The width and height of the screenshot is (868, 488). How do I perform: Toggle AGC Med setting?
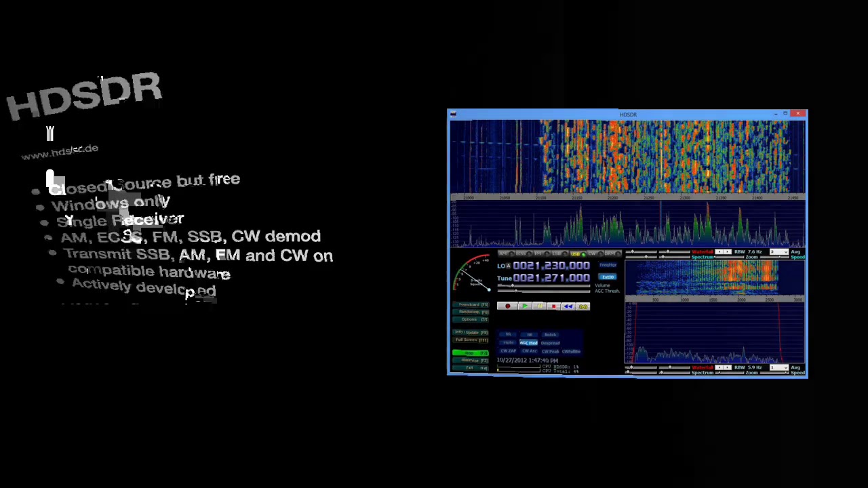pyautogui.click(x=529, y=342)
